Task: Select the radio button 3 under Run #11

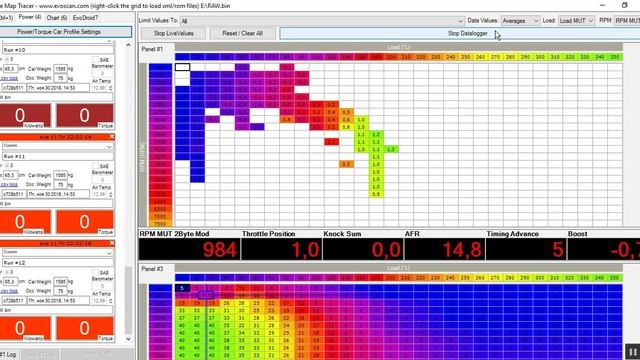Action: coord(7,166)
